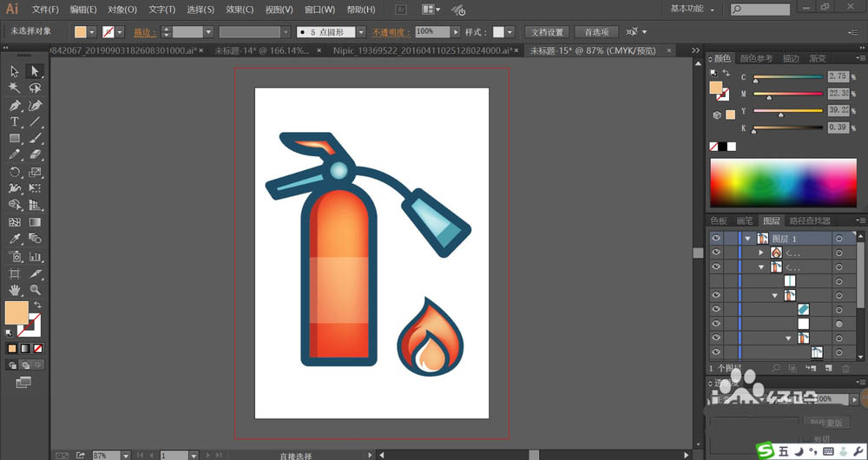The image size is (868, 460).
Task: Select the Shape Builder tool
Action: (15, 206)
